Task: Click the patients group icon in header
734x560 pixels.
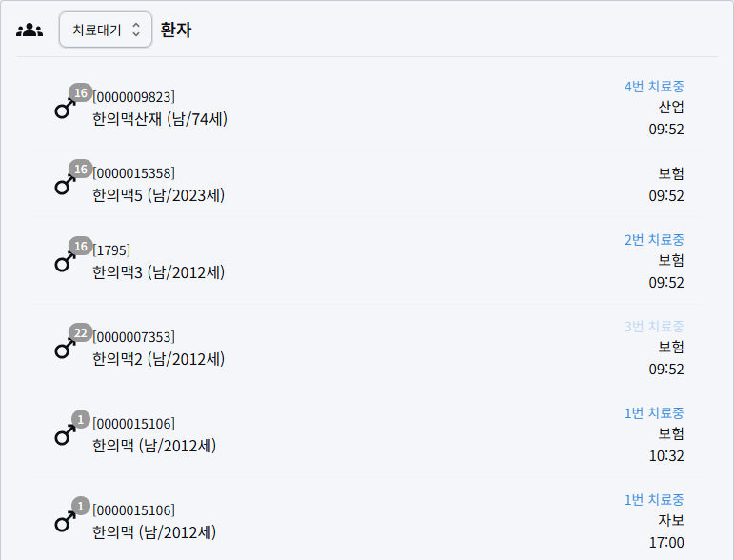Action: pyautogui.click(x=30, y=30)
